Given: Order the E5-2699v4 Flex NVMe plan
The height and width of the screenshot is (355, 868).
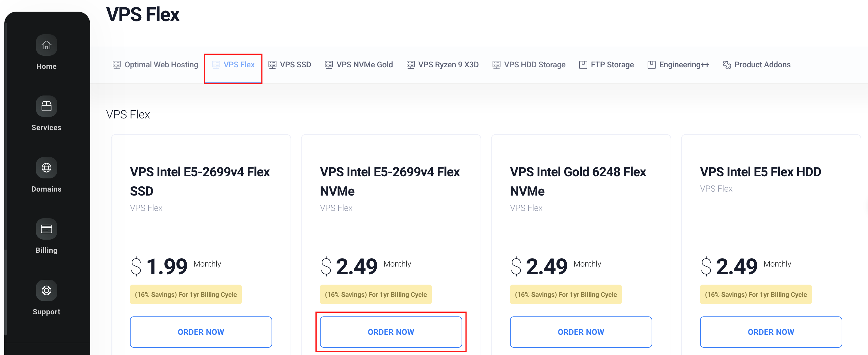Looking at the screenshot, I should pyautogui.click(x=391, y=332).
